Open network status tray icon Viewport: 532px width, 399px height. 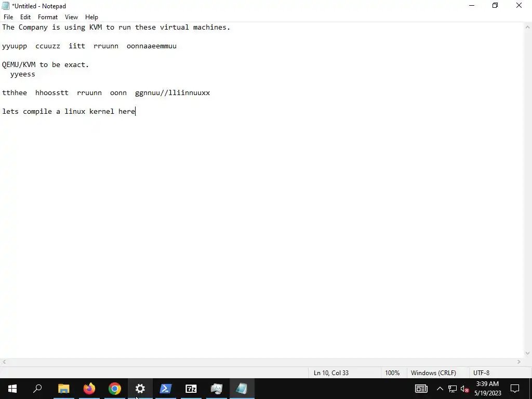[x=453, y=389]
